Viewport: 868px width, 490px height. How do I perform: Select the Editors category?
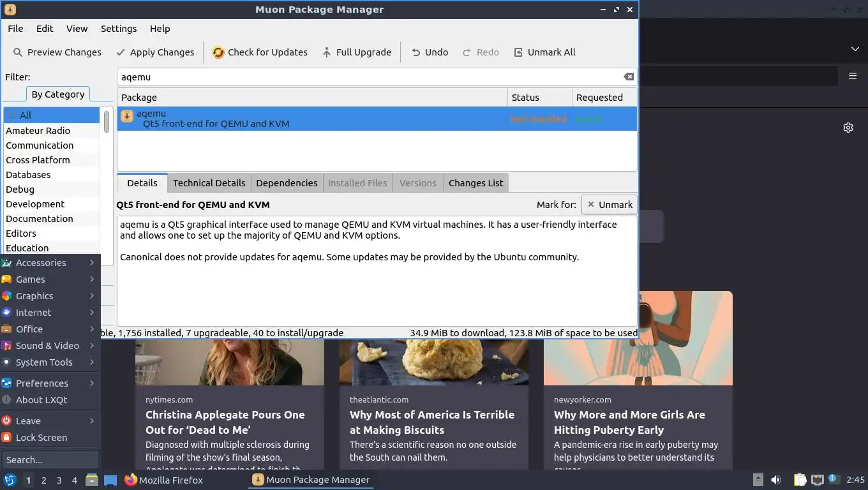coord(52,233)
